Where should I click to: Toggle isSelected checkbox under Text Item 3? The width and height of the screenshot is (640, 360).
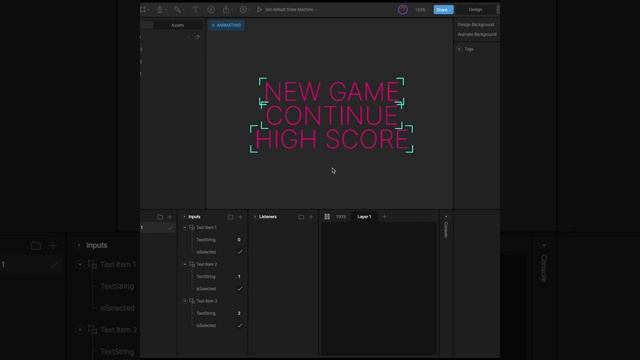coord(240,325)
